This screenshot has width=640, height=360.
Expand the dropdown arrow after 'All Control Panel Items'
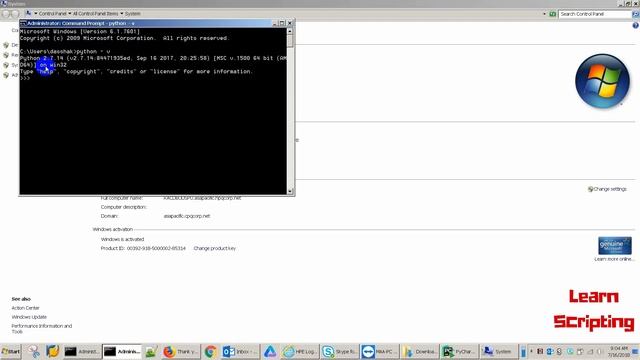[122, 14]
